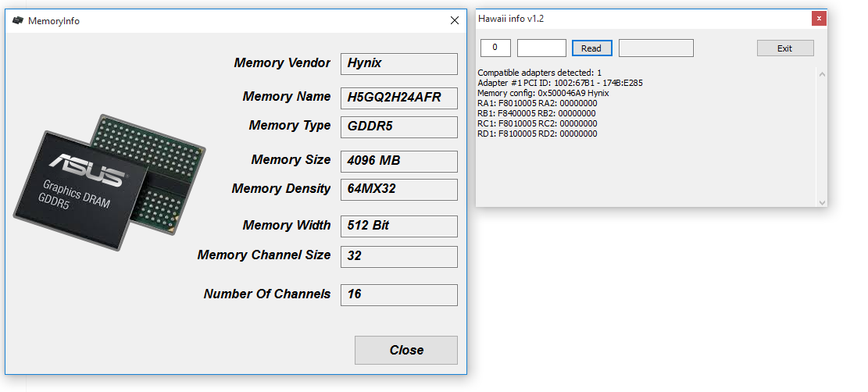Image resolution: width=868 pixels, height=392 pixels.
Task: Select the Number Of Channels field
Action: 398,295
